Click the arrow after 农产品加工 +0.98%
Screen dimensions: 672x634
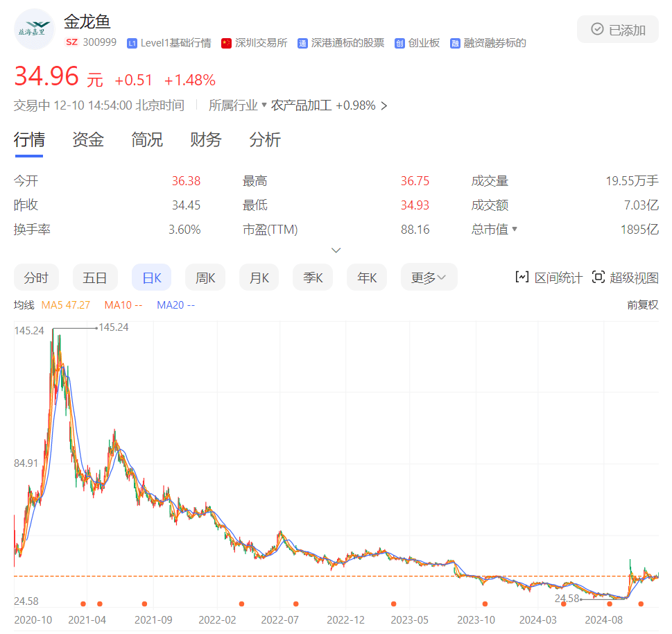click(x=384, y=105)
